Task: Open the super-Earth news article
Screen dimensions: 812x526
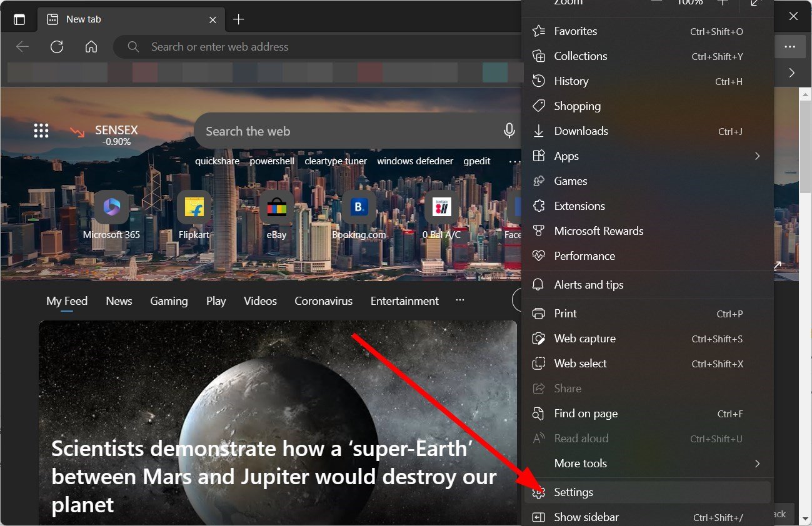Action: coord(278,424)
